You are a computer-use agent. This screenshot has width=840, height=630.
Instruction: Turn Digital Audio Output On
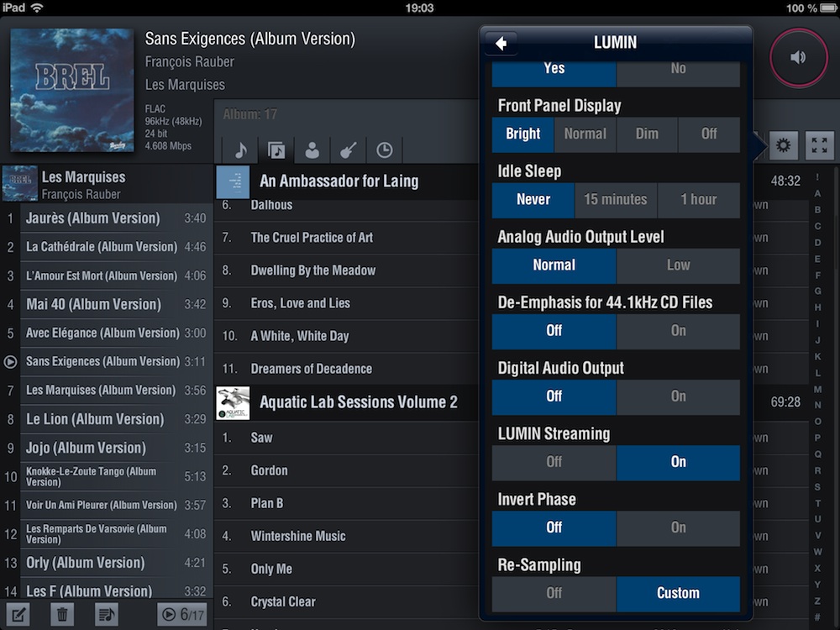[678, 397]
